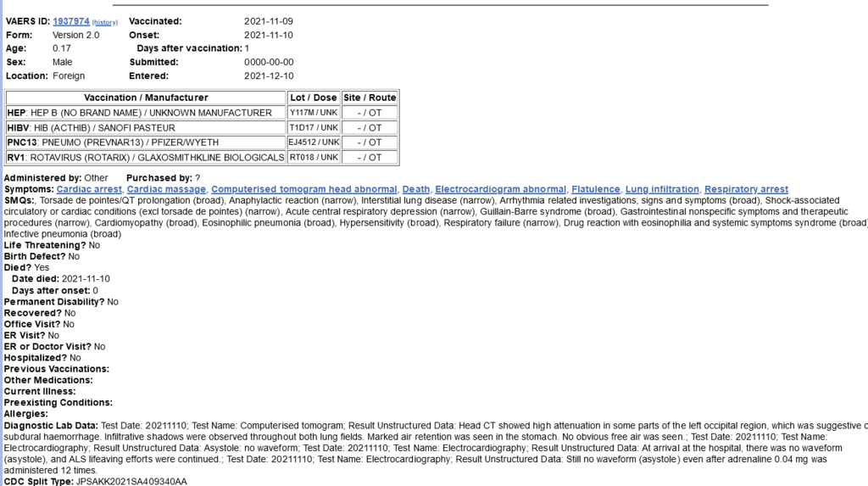Click the Entered date 2021-12-10
Viewport: 868px width, 486px height.
pyautogui.click(x=269, y=76)
